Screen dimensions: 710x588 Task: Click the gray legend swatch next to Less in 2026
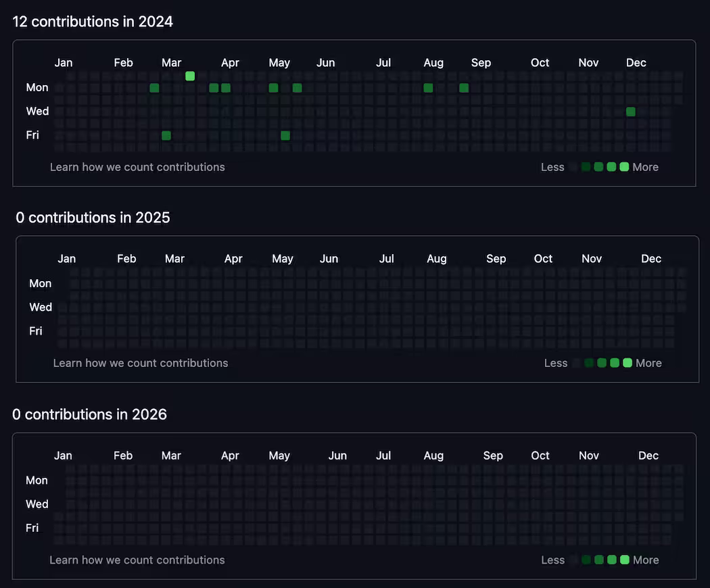573,560
